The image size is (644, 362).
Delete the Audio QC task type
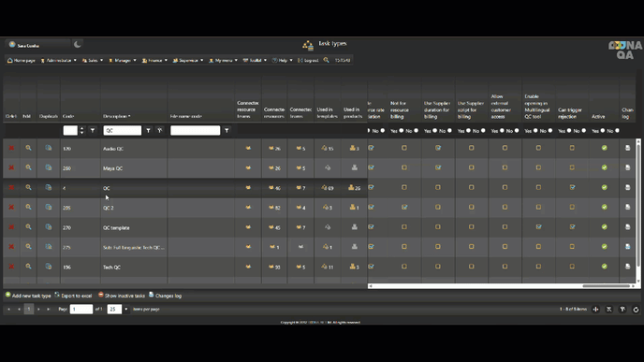[11, 148]
